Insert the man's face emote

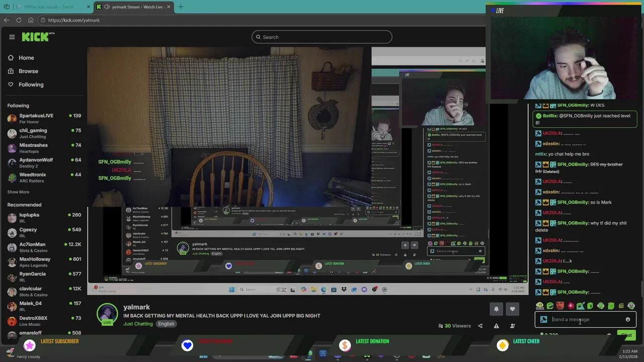[x=560, y=306]
